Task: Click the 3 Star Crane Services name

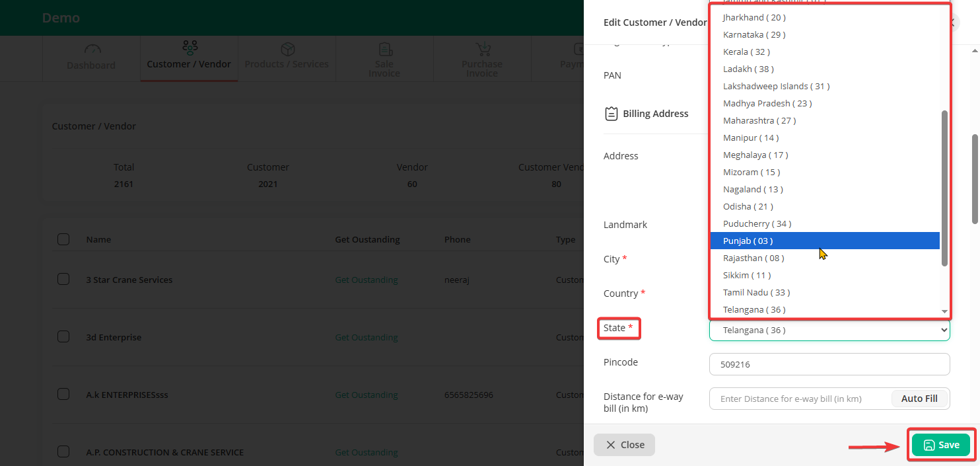Action: tap(129, 280)
